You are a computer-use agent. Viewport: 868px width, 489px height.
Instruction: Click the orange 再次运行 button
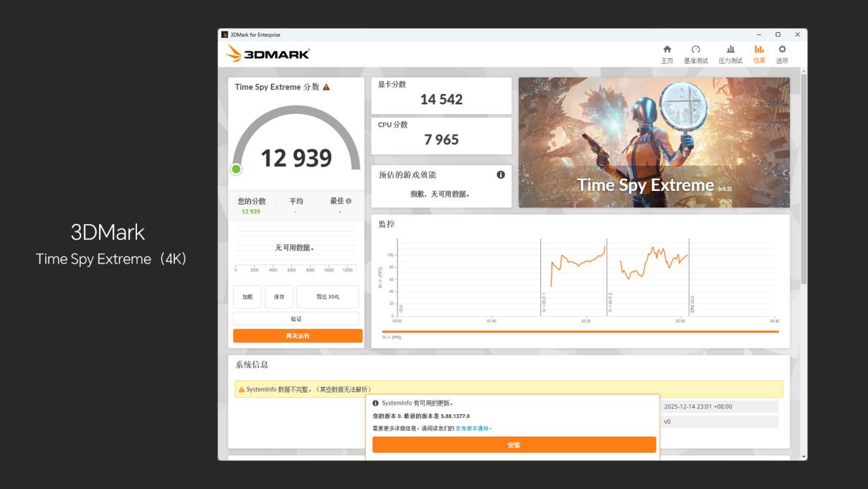[298, 335]
